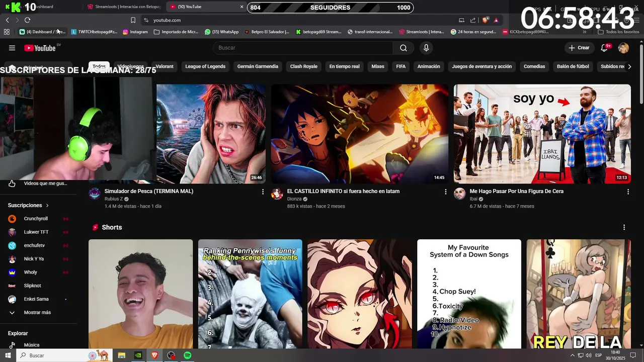Click the youtube.com address bar
The image size is (644, 362).
[x=299, y=20]
